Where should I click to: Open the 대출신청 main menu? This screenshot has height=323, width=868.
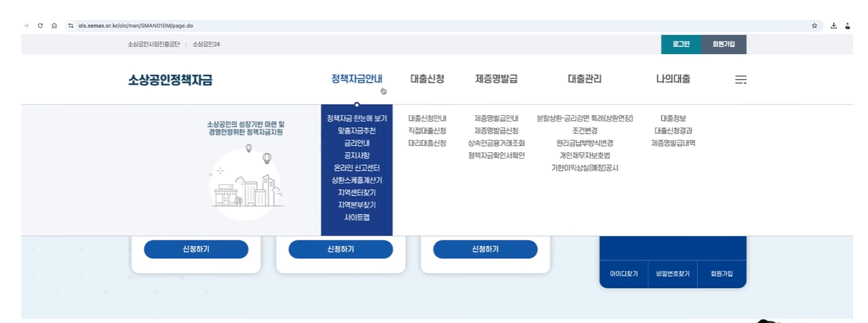[x=427, y=79]
